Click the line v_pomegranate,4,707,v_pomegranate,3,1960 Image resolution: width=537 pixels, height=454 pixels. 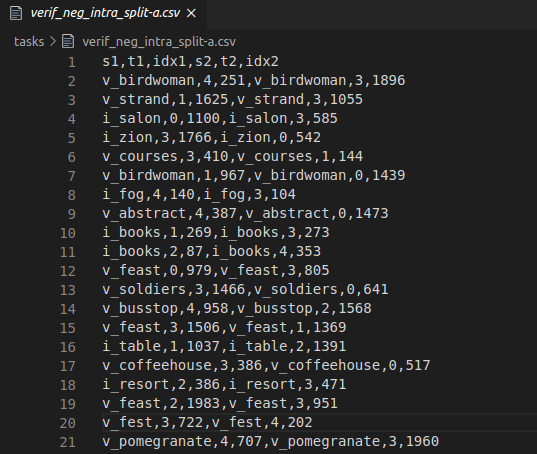pos(271,442)
